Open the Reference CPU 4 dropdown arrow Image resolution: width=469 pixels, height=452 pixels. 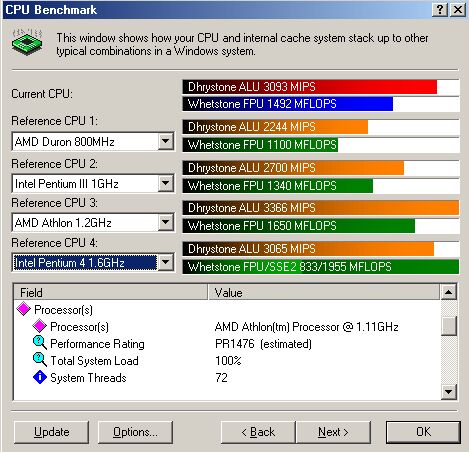tap(165, 263)
